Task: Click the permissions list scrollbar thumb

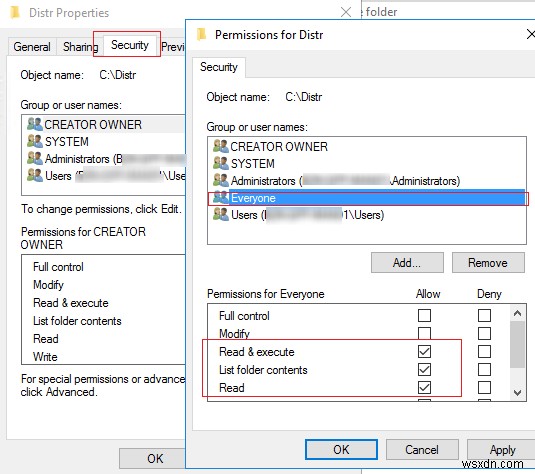Action: pos(517,344)
